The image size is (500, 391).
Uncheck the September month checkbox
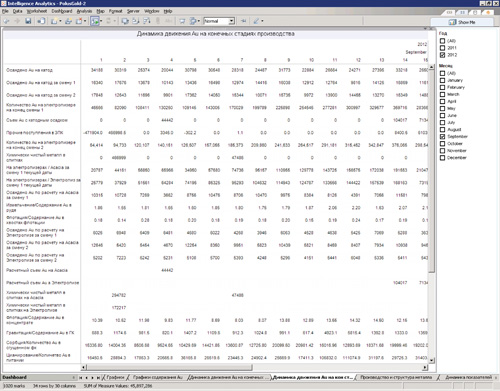(442, 136)
